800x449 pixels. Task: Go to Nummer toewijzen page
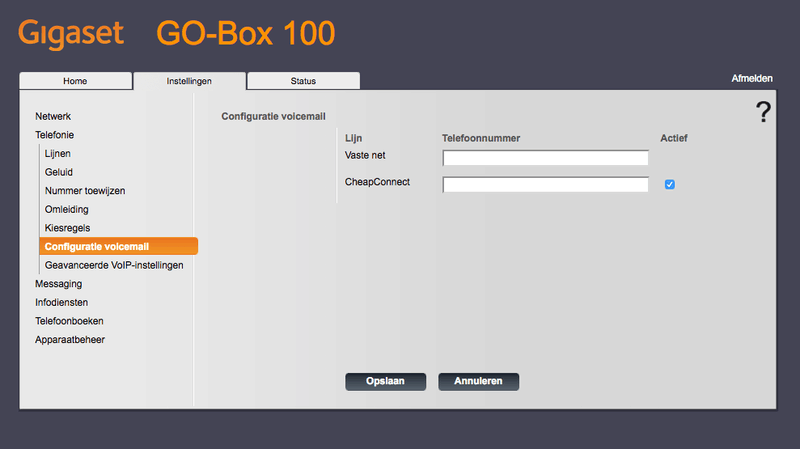(x=85, y=191)
